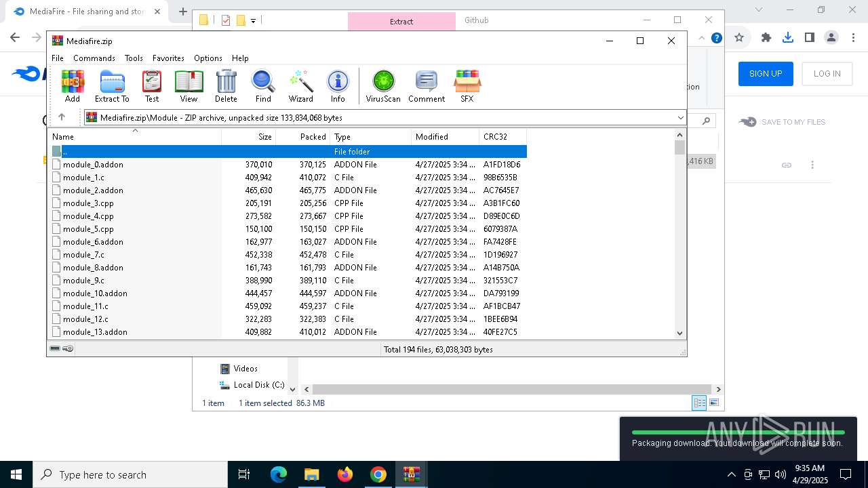Open Chrome tab search chevron
This screenshot has width=868, height=488.
point(759,10)
